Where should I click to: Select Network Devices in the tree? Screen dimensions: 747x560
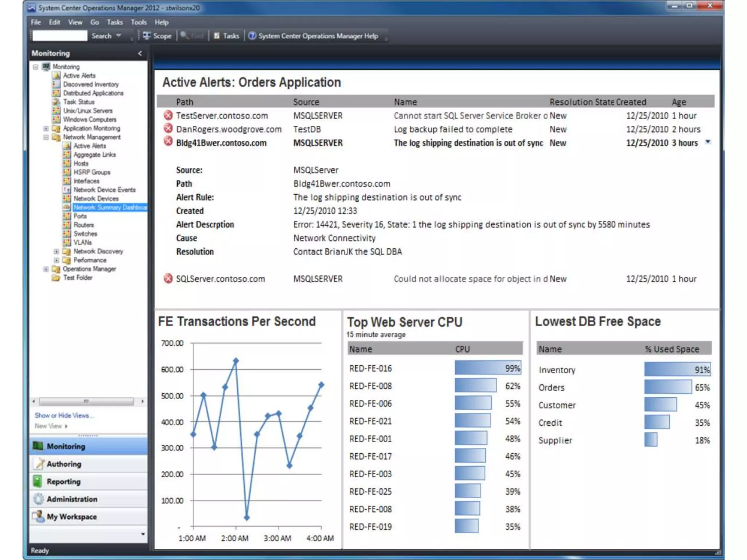[x=96, y=199]
